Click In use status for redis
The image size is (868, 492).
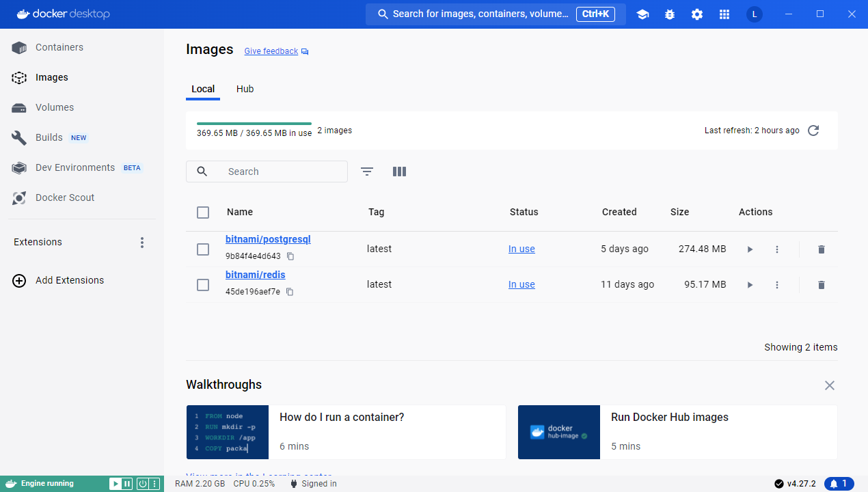tap(521, 285)
